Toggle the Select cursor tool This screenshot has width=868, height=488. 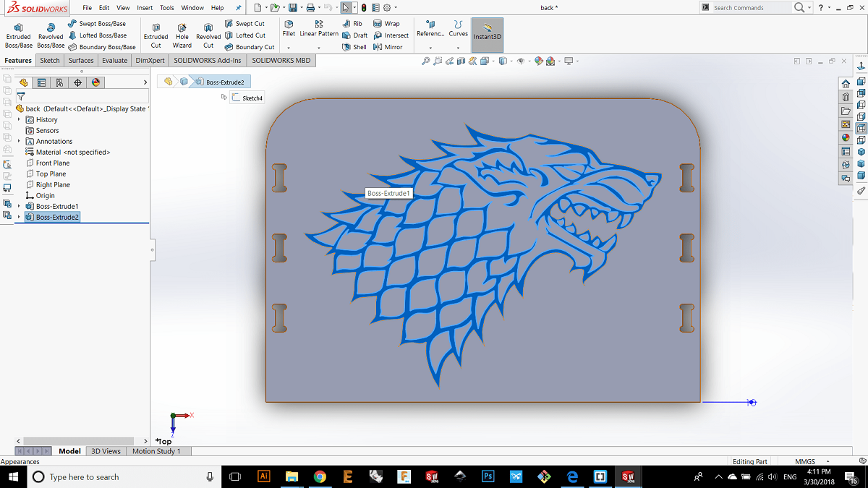[x=346, y=8]
